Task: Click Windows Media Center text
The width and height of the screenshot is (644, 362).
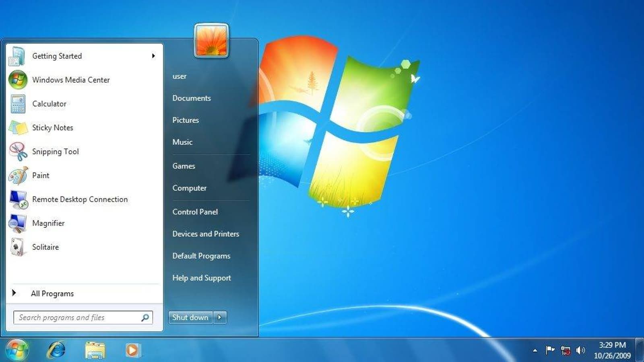Action: coord(71,80)
